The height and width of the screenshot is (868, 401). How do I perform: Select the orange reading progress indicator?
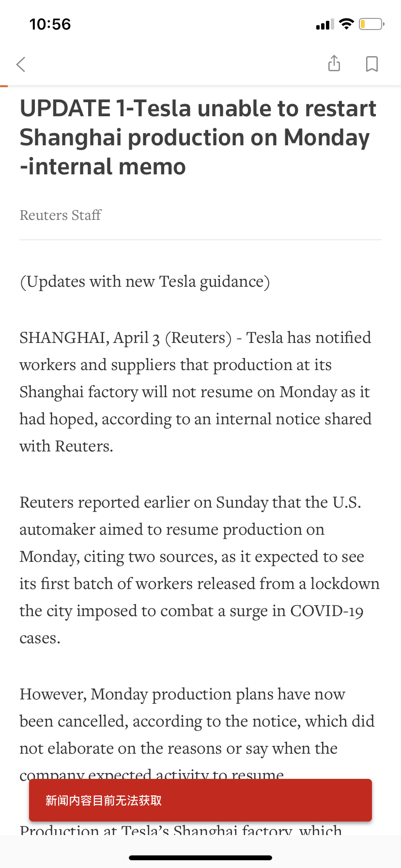(x=4, y=86)
